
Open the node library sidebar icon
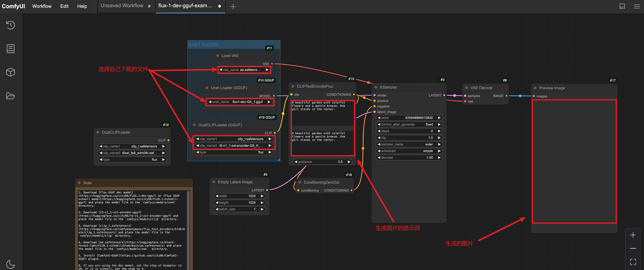(11, 49)
